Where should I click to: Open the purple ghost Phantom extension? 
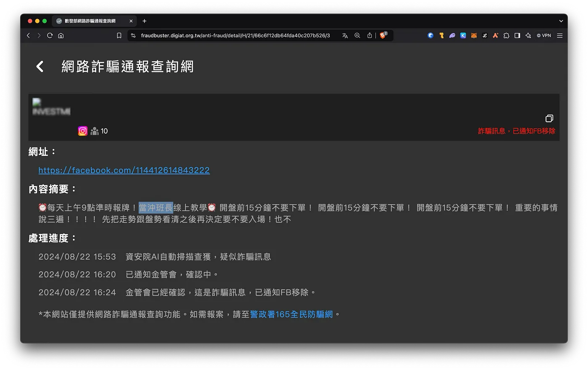[452, 36]
